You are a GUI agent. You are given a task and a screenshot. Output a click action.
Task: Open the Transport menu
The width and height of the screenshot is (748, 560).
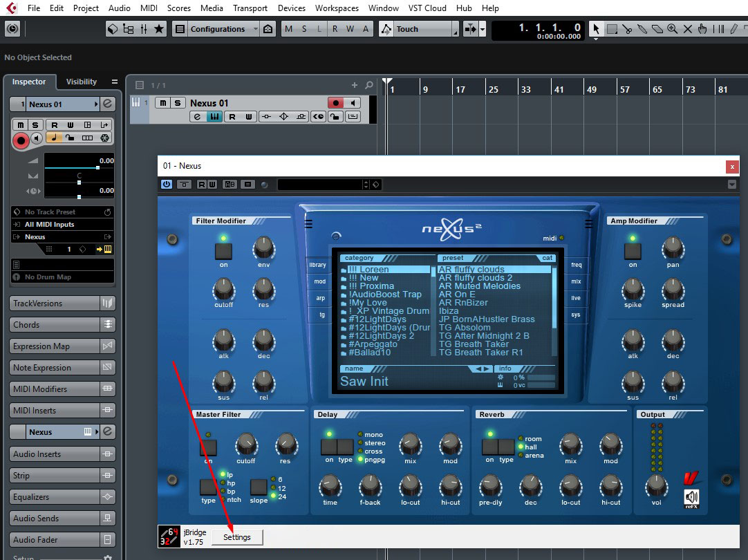point(250,8)
